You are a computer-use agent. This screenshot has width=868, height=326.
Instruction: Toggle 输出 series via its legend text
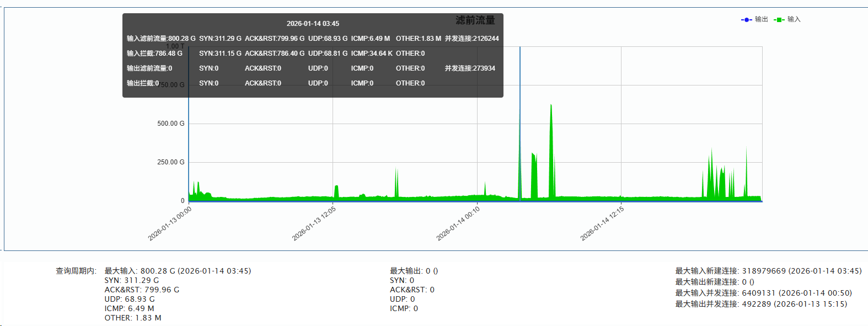(x=761, y=19)
